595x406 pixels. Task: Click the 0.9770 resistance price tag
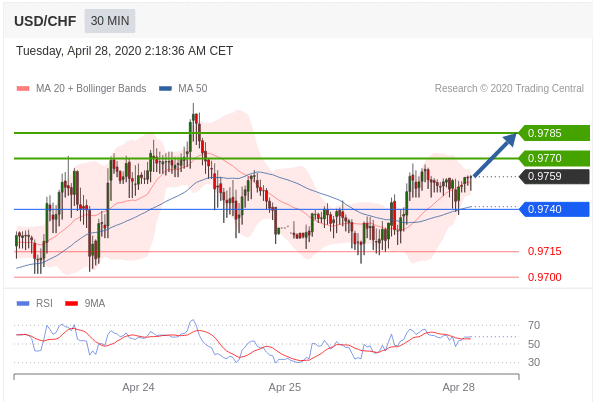pos(554,158)
